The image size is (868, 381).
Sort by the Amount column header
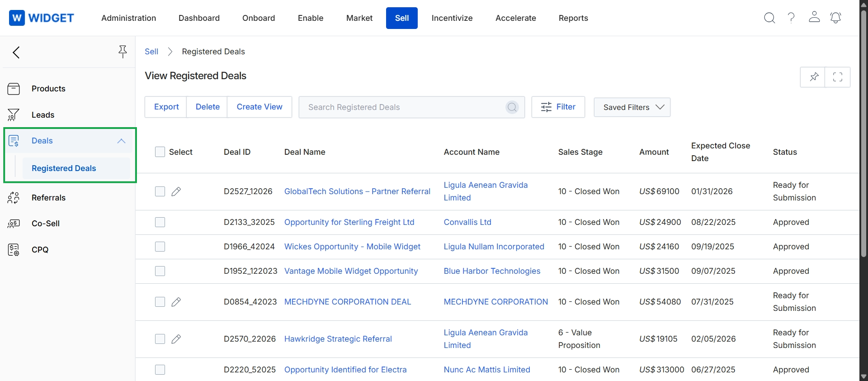654,152
